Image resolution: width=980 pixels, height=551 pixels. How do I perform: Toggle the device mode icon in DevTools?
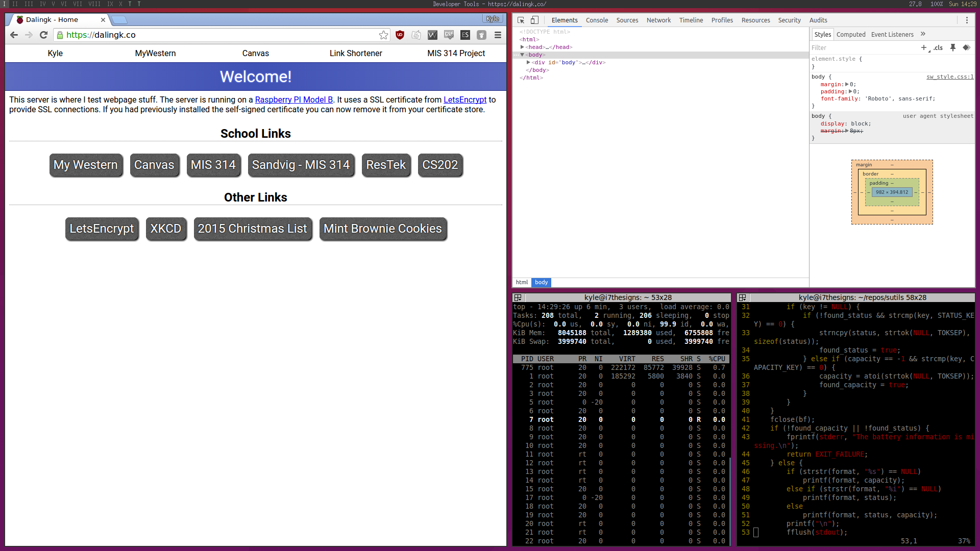pyautogui.click(x=534, y=20)
